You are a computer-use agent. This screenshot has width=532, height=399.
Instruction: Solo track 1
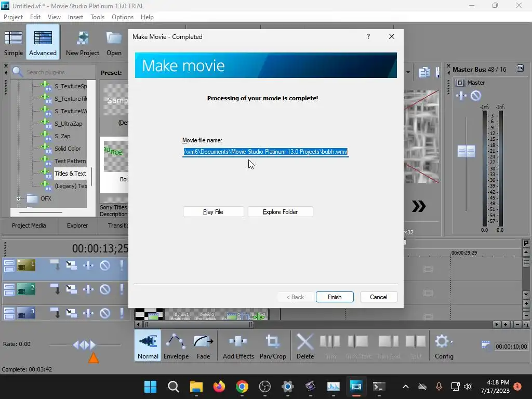[122, 265]
